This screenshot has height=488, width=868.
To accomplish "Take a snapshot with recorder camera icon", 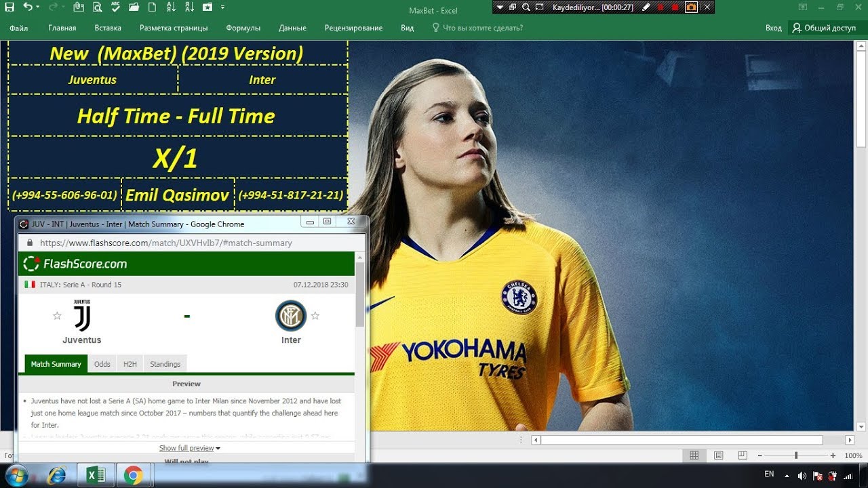I will (x=691, y=7).
